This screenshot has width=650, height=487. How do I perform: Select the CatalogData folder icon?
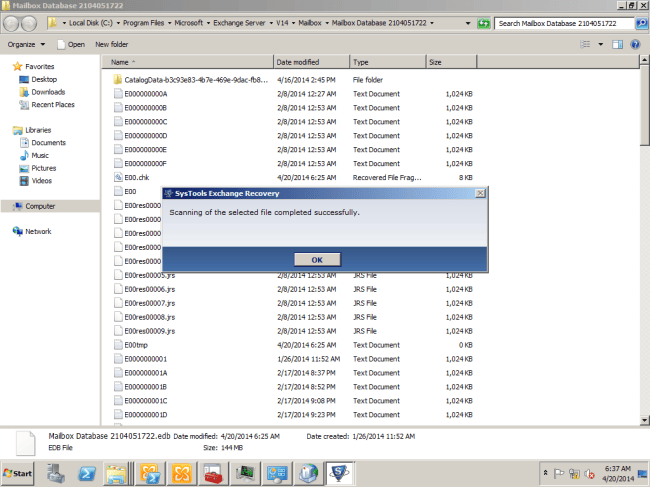pos(118,80)
